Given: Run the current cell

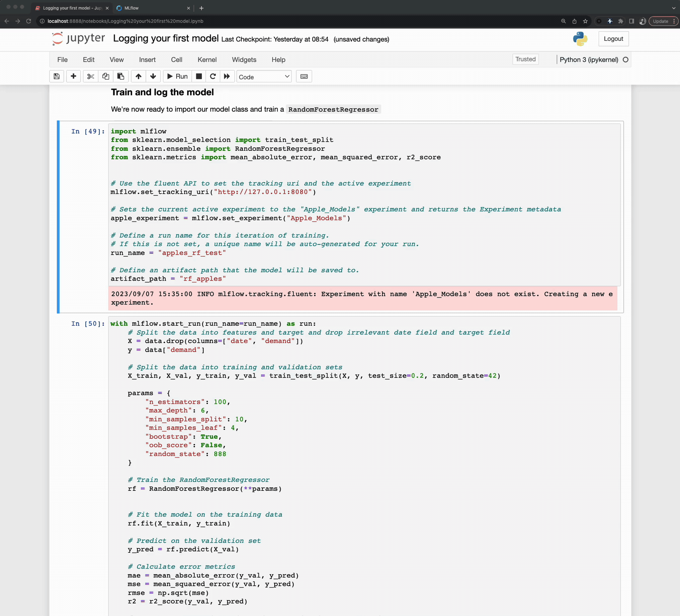Looking at the screenshot, I should pyautogui.click(x=177, y=76).
